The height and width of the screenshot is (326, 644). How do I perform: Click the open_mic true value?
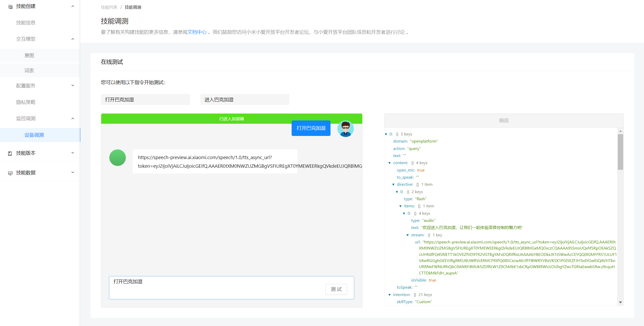tap(421, 170)
